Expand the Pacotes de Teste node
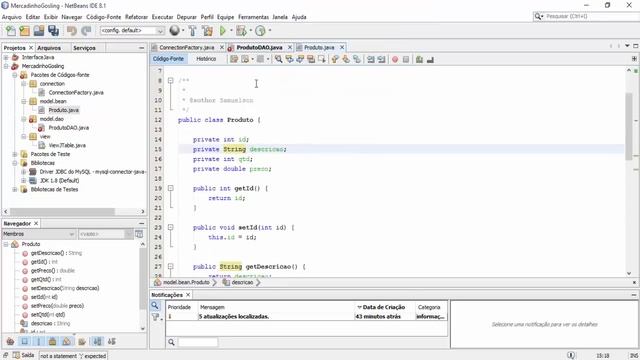The height and width of the screenshot is (360, 640). coord(15,154)
